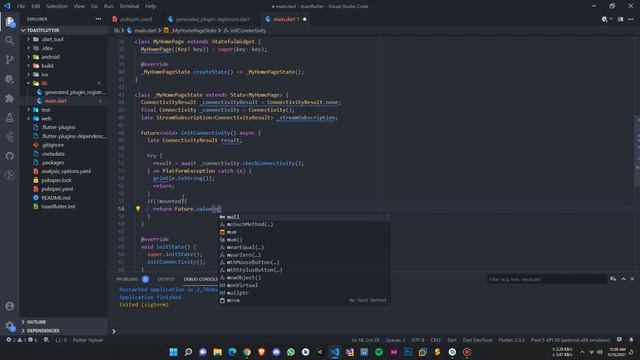The height and width of the screenshot is (360, 640).
Task: Click the errors and warnings status counter
Action: [22, 340]
